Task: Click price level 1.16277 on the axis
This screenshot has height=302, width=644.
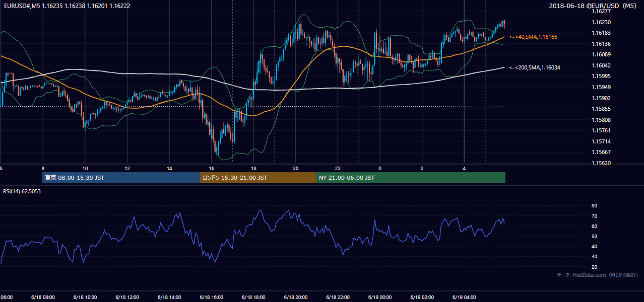Action: [x=601, y=11]
